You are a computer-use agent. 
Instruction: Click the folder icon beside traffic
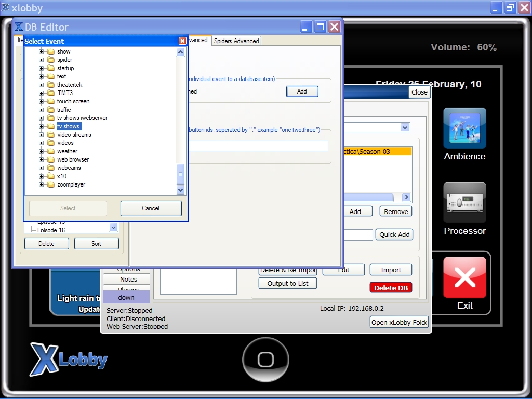coord(51,110)
